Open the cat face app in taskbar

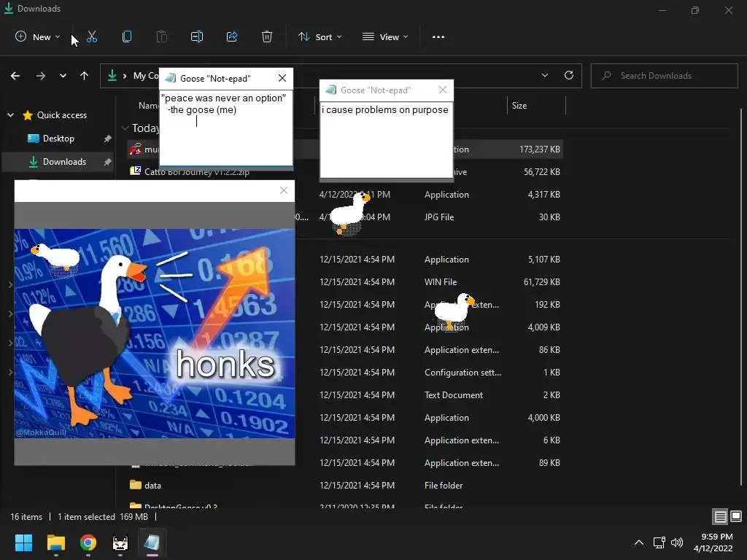[120, 542]
